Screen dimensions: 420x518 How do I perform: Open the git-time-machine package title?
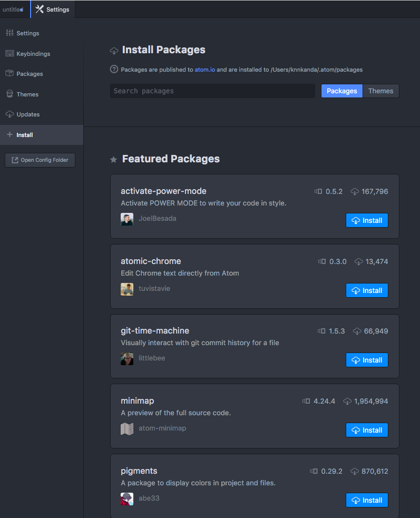(x=155, y=331)
